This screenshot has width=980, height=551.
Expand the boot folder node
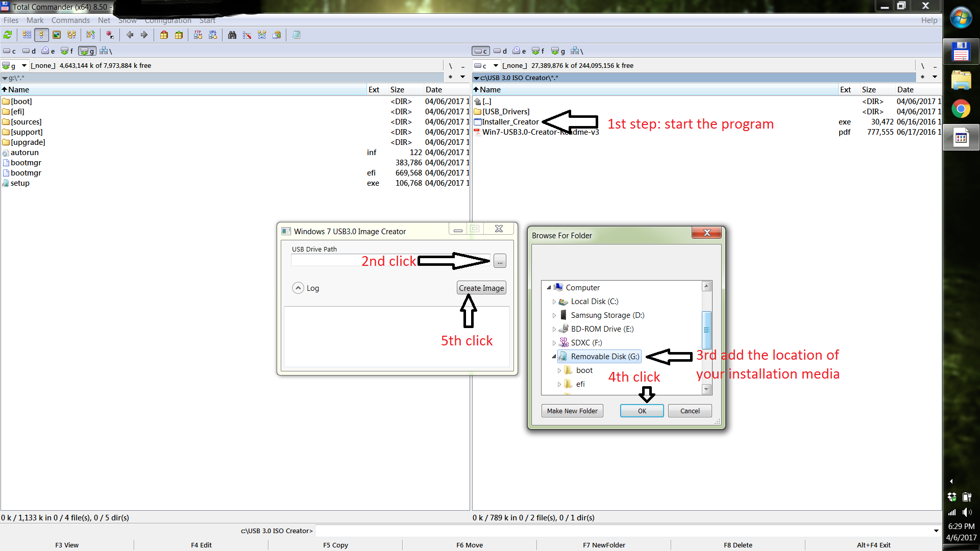(x=559, y=370)
